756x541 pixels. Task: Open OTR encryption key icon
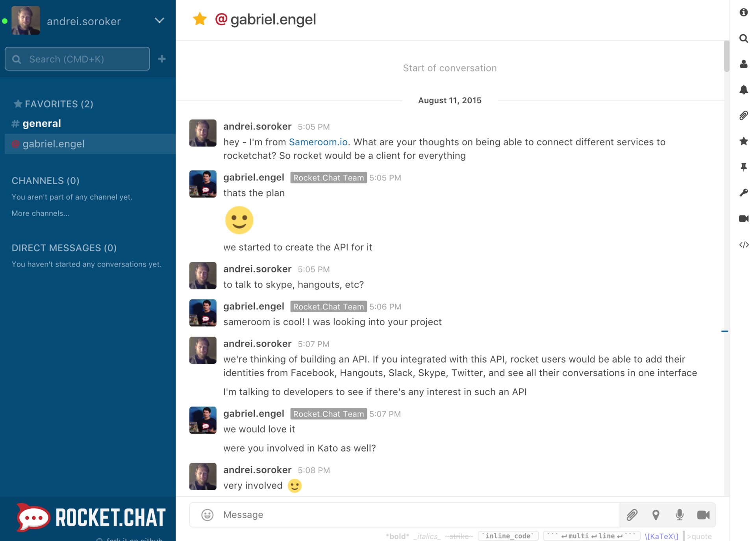(743, 193)
